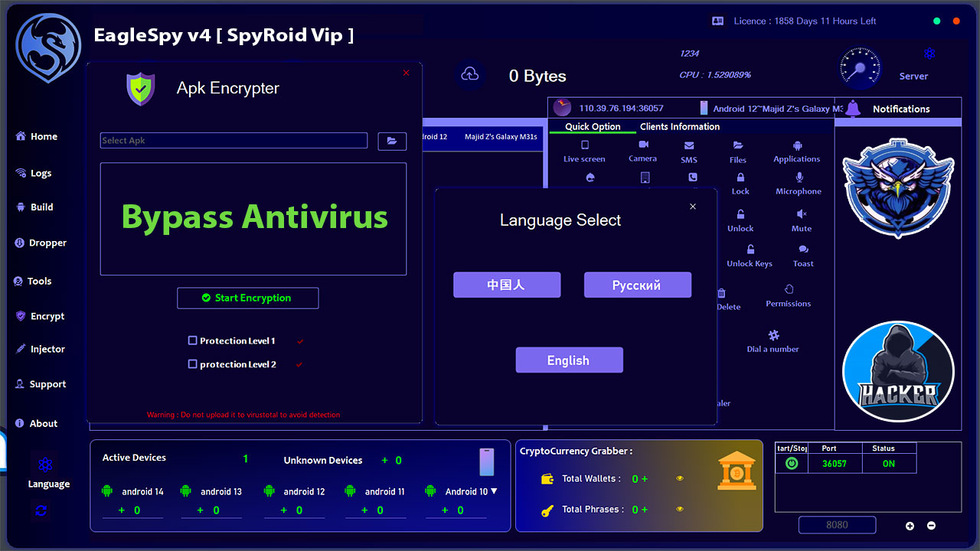Click the Applications android icon
The image size is (980, 551).
coord(797,145)
